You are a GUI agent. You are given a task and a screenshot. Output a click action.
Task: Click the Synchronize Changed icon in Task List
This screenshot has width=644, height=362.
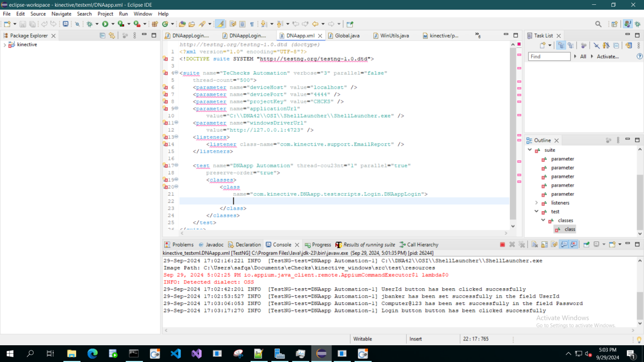[628, 45]
